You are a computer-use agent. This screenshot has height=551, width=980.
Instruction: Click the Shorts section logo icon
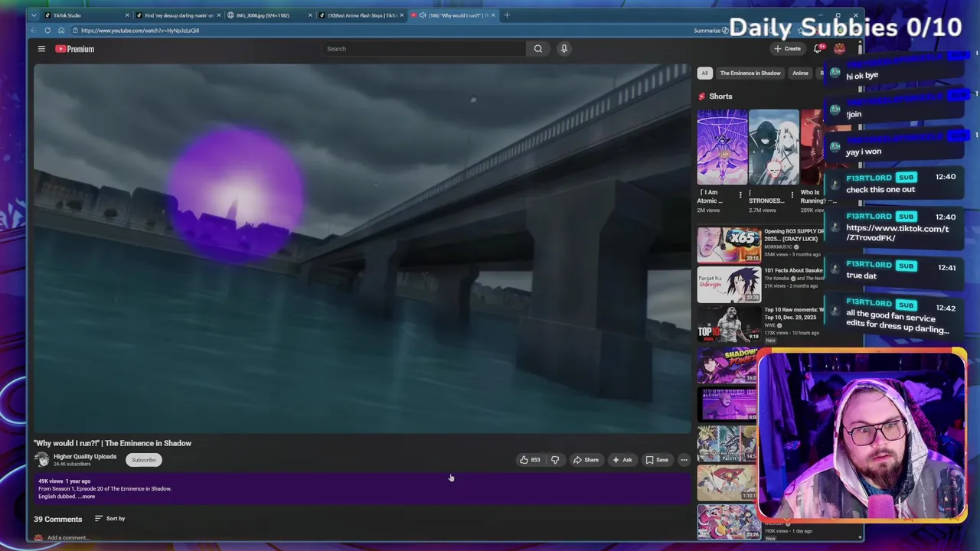point(701,96)
